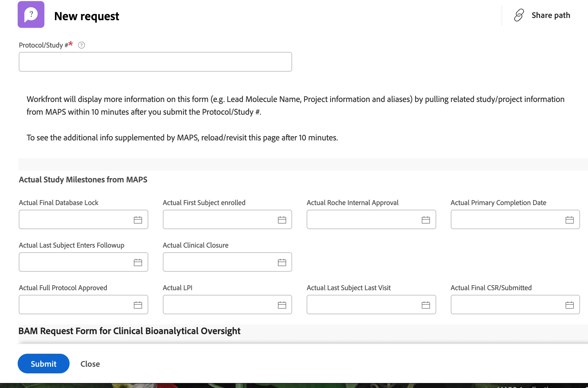This screenshot has height=388, width=588.
Task: Click Share path text
Action: 551,15
